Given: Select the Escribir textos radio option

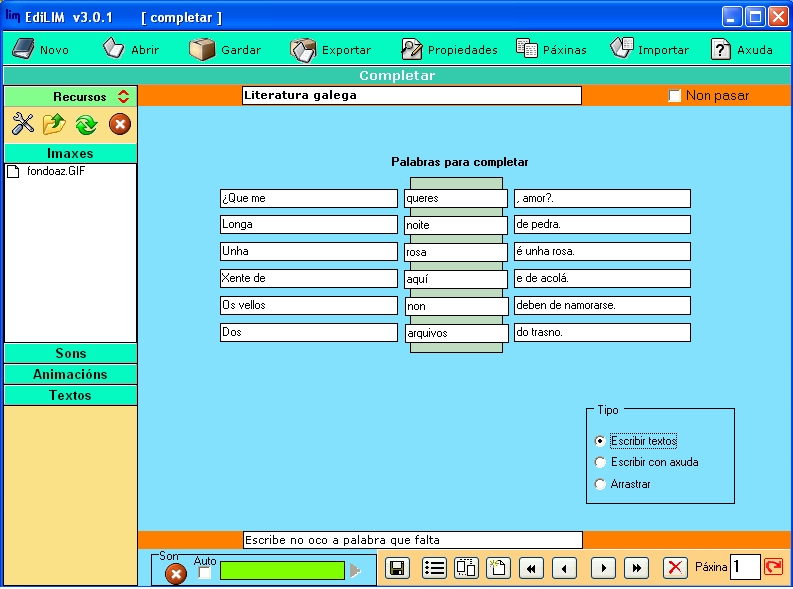Looking at the screenshot, I should click(x=600, y=441).
